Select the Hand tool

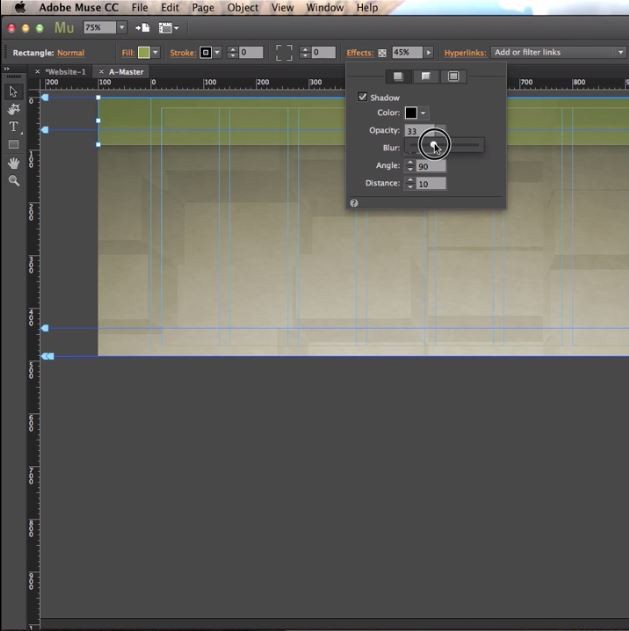[13, 163]
